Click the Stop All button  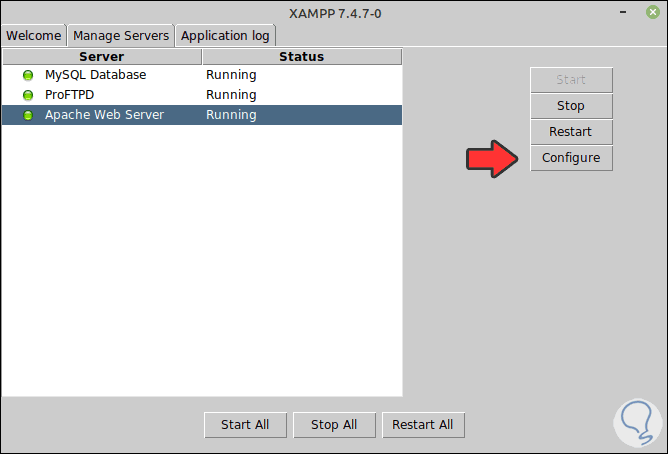[x=334, y=425]
